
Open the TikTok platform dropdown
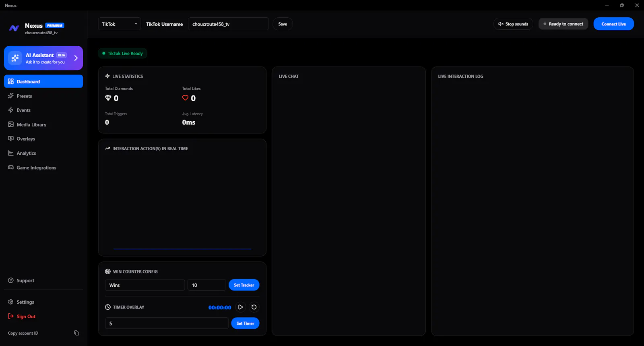tap(120, 24)
